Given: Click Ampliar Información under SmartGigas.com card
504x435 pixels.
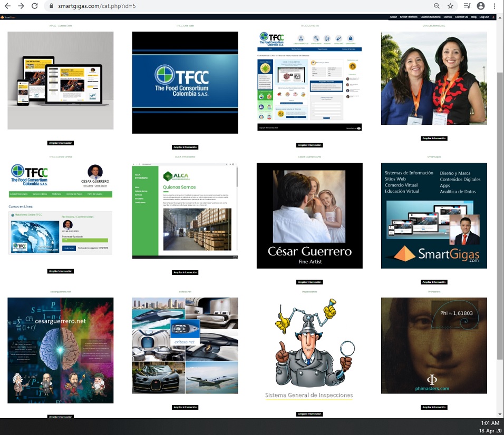Looking at the screenshot, I should point(434,282).
